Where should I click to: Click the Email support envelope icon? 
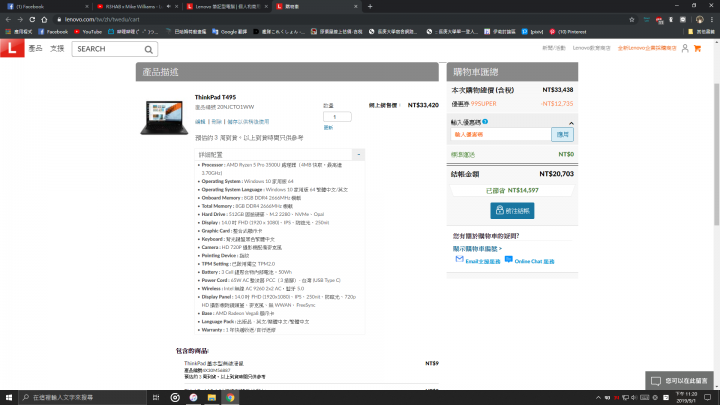click(x=459, y=259)
